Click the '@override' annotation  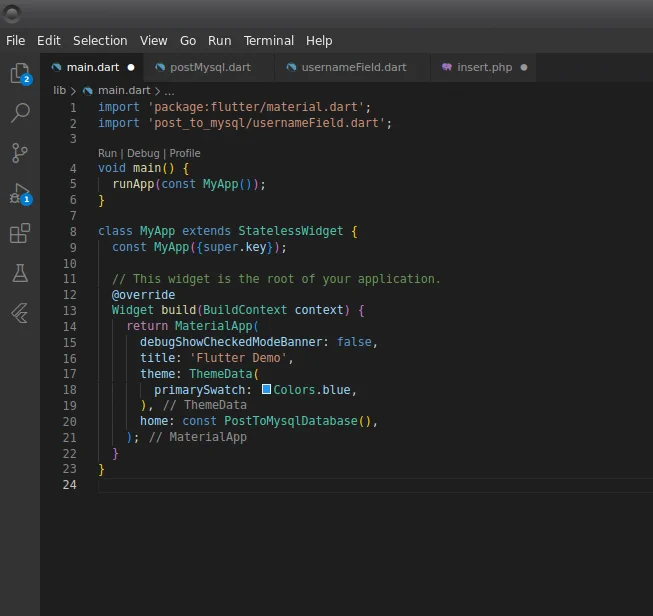pyautogui.click(x=143, y=294)
